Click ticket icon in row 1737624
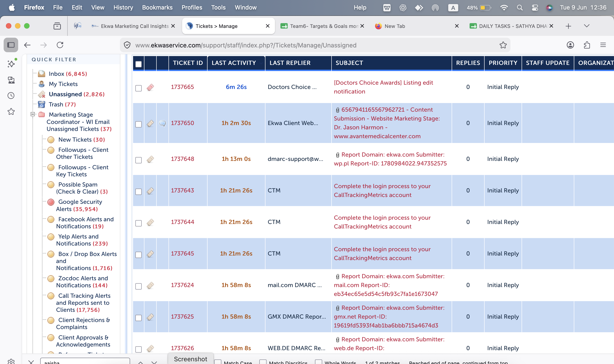This screenshot has width=614, height=364. tap(150, 285)
